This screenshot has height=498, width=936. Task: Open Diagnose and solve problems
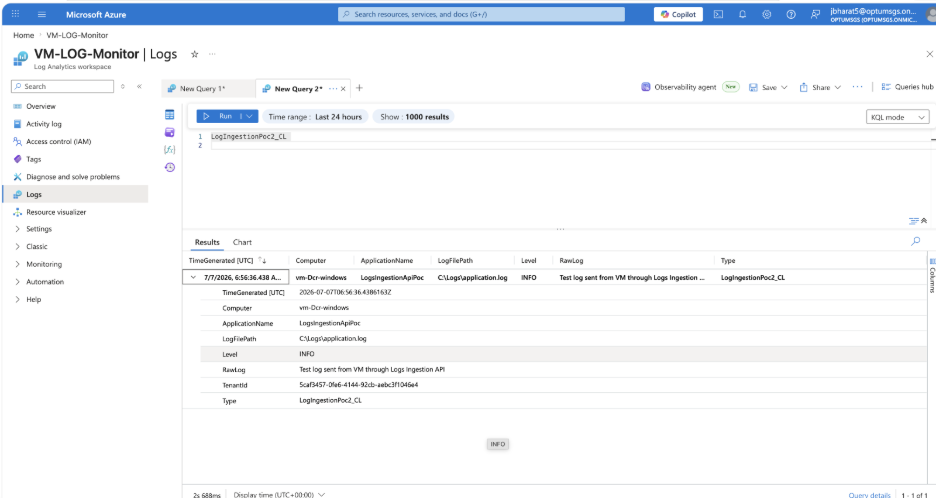[x=73, y=177]
